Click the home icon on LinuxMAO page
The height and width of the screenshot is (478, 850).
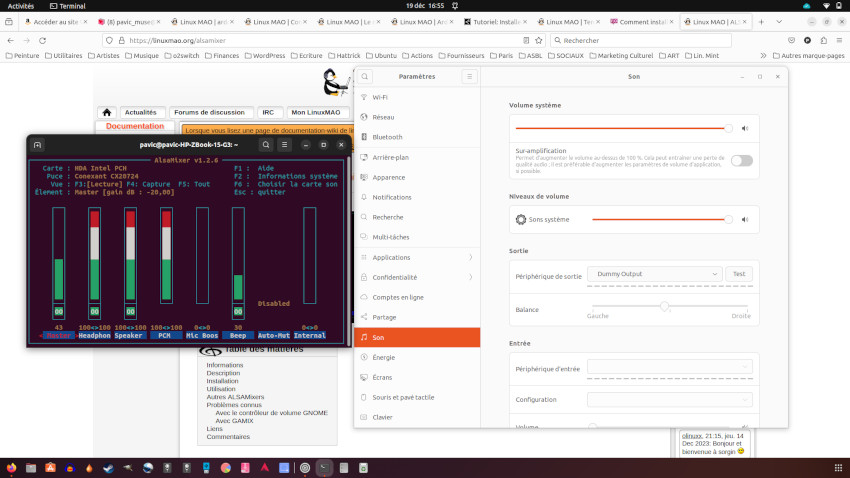[108, 113]
